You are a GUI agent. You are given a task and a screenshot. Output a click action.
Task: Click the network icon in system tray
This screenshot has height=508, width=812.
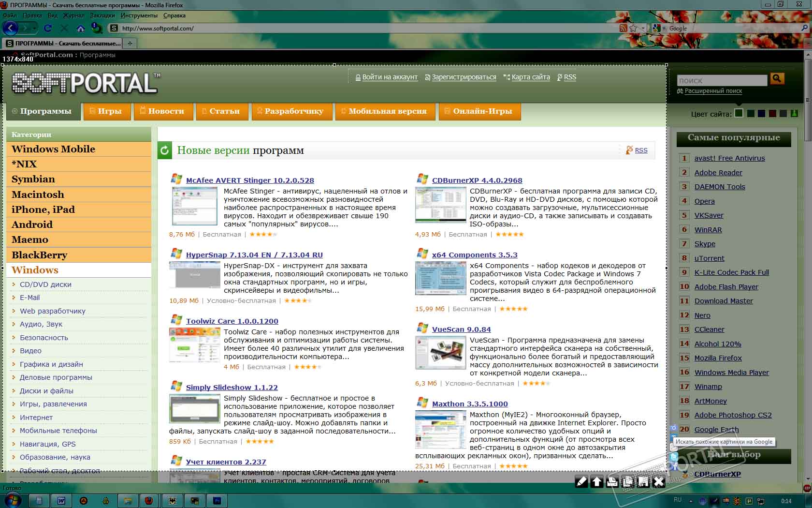click(x=761, y=501)
